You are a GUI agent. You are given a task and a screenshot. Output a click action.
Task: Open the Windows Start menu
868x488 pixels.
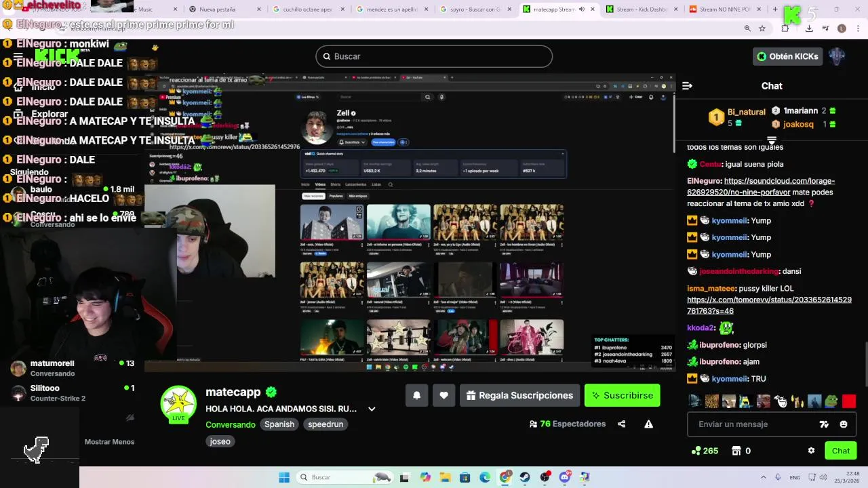click(284, 477)
